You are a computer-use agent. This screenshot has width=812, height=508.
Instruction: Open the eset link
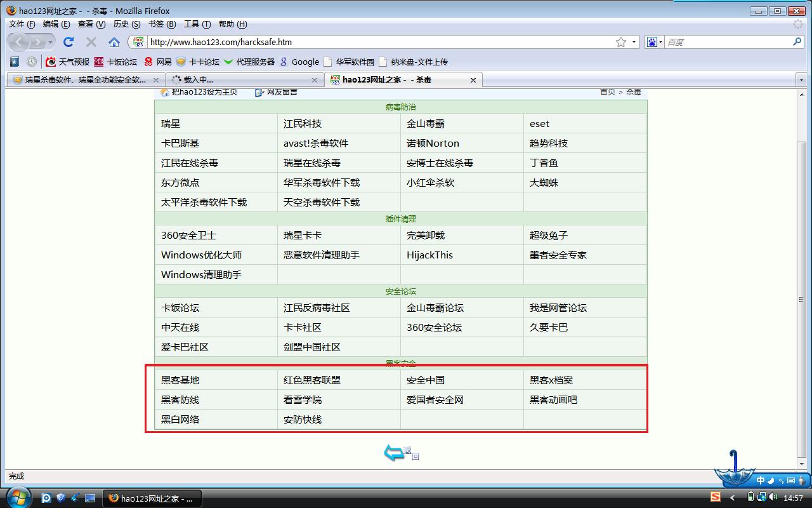539,124
